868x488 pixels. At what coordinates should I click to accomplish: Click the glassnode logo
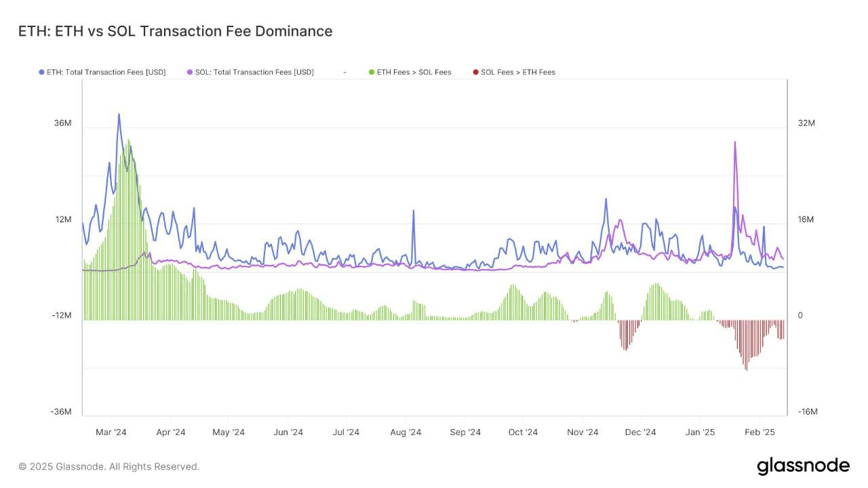point(803,466)
